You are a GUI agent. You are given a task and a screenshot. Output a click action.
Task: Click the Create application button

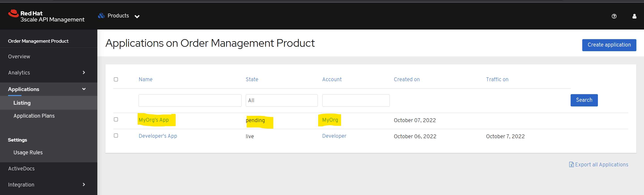point(609,45)
